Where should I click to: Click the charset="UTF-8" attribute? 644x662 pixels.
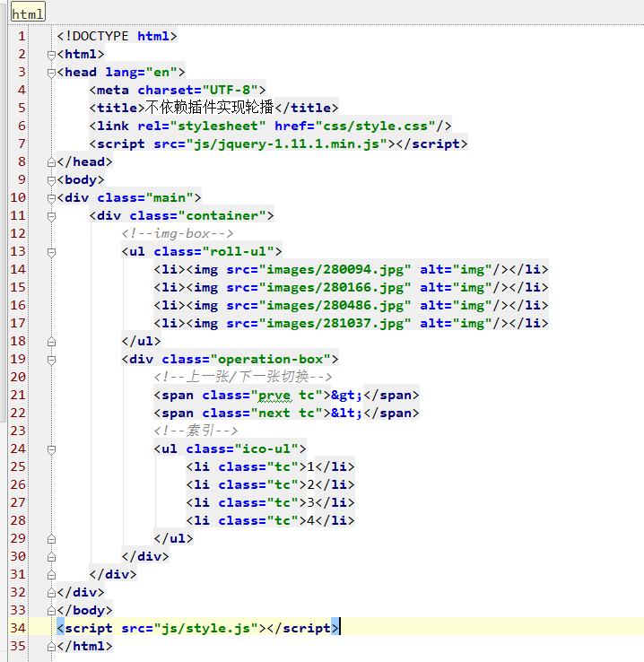pyautogui.click(x=197, y=90)
